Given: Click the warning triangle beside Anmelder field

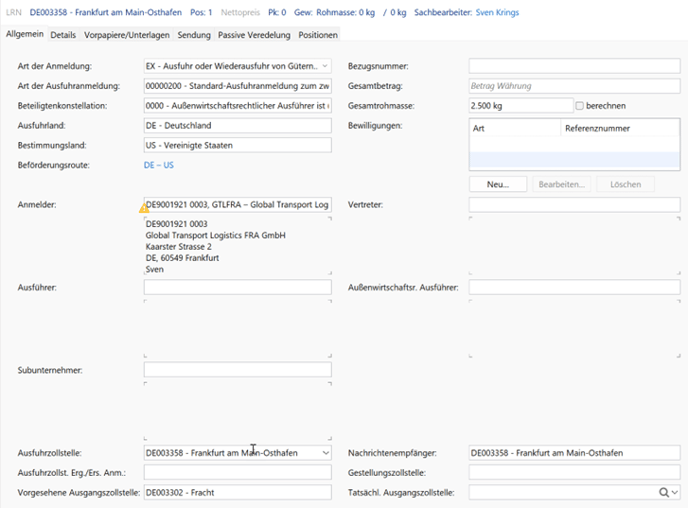Looking at the screenshot, I should tap(144, 208).
